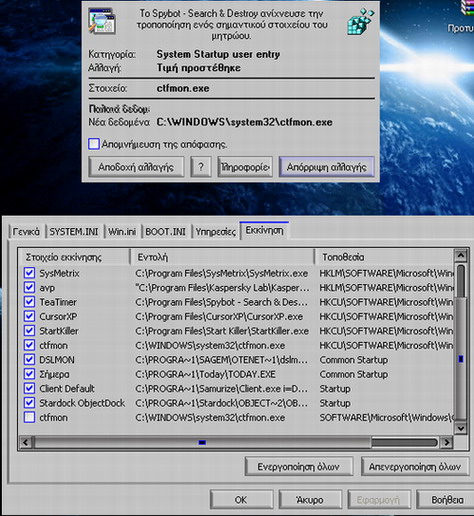Image resolution: width=474 pixels, height=516 pixels.
Task: Click the Πληροφορίες button in the Spybot dialog
Action: [x=245, y=167]
